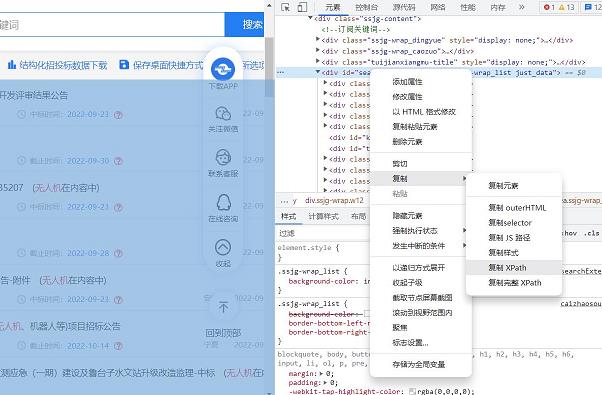Screen dimensions: 602x395
Task: Choose 修改属性 from the context menu
Action: (407, 97)
